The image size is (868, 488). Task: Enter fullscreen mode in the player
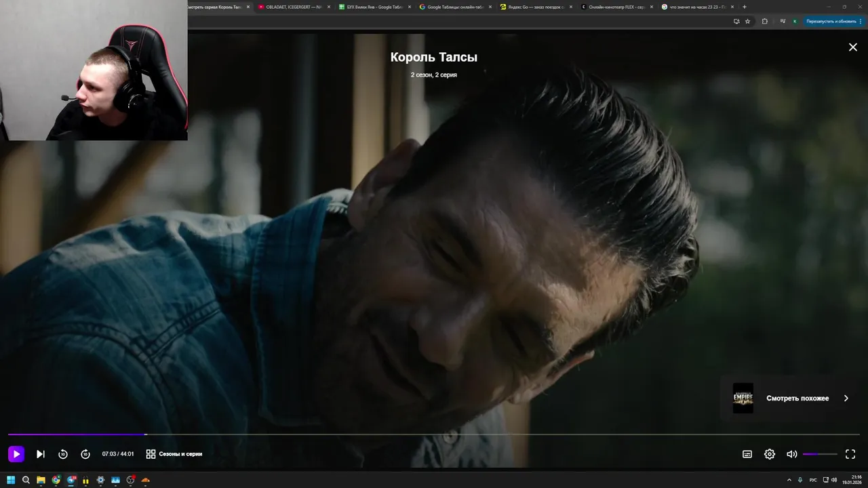pos(850,454)
